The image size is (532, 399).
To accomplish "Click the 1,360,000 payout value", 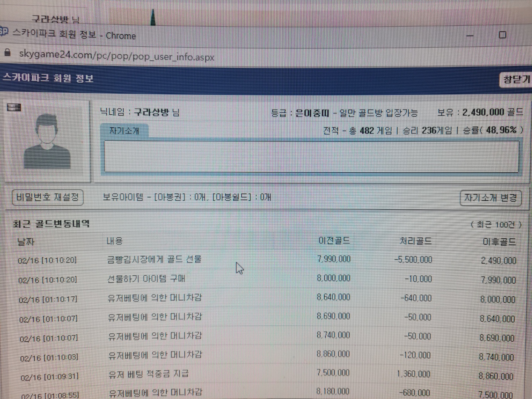I will pyautogui.click(x=413, y=374).
